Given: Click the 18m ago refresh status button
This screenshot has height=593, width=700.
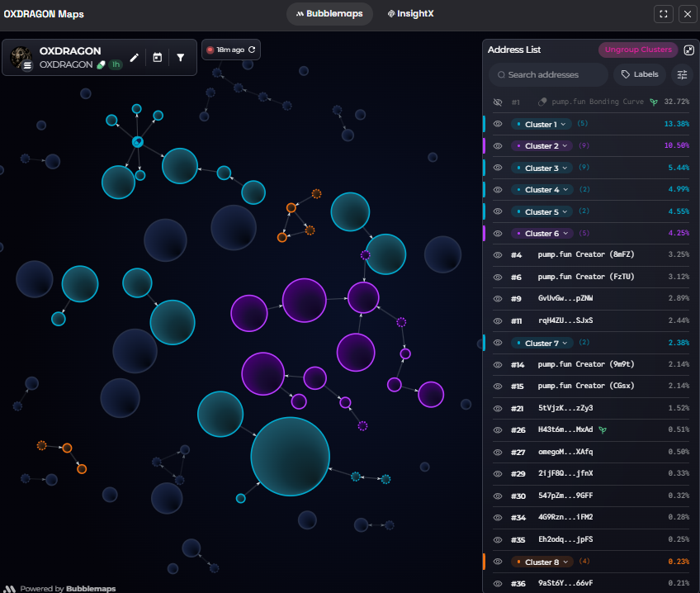Looking at the screenshot, I should pos(231,50).
